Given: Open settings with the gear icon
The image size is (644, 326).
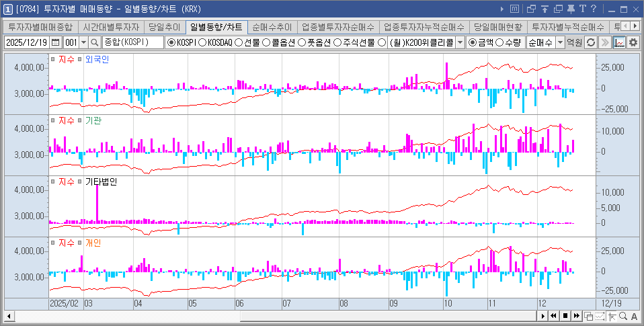Looking at the screenshot, I should [633, 42].
